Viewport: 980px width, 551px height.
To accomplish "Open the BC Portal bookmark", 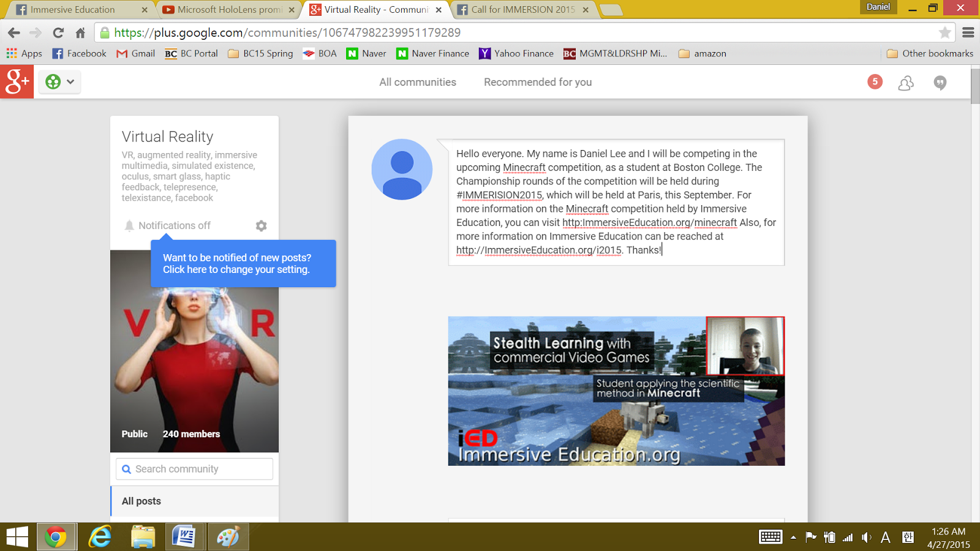I will pos(192,53).
